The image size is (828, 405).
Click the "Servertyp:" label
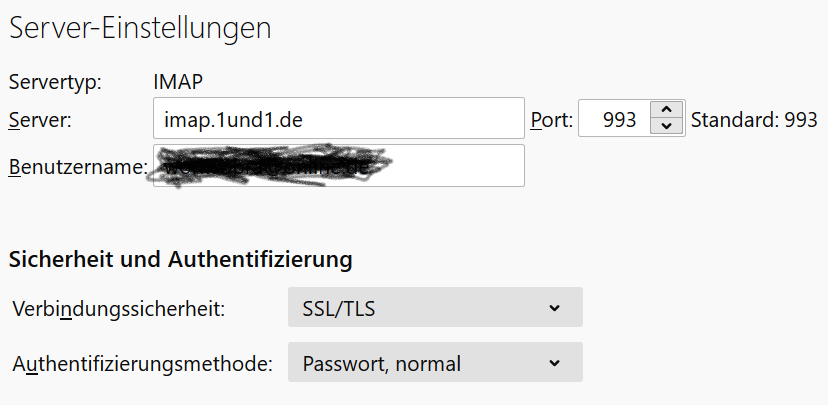pyautogui.click(x=62, y=81)
